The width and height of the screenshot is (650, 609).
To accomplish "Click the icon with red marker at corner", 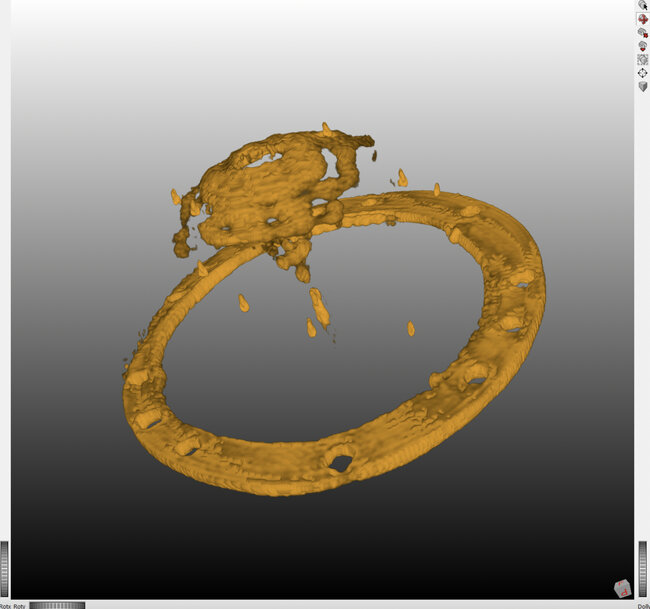I will [x=643, y=33].
